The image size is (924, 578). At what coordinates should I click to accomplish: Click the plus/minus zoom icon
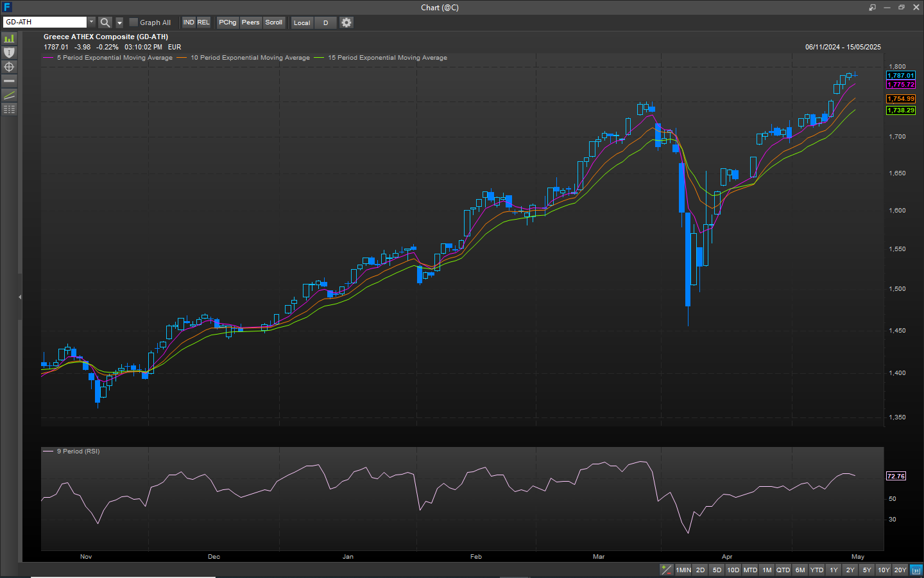666,570
